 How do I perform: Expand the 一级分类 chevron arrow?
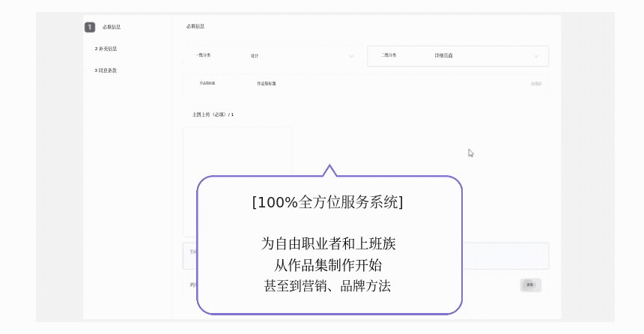point(351,56)
